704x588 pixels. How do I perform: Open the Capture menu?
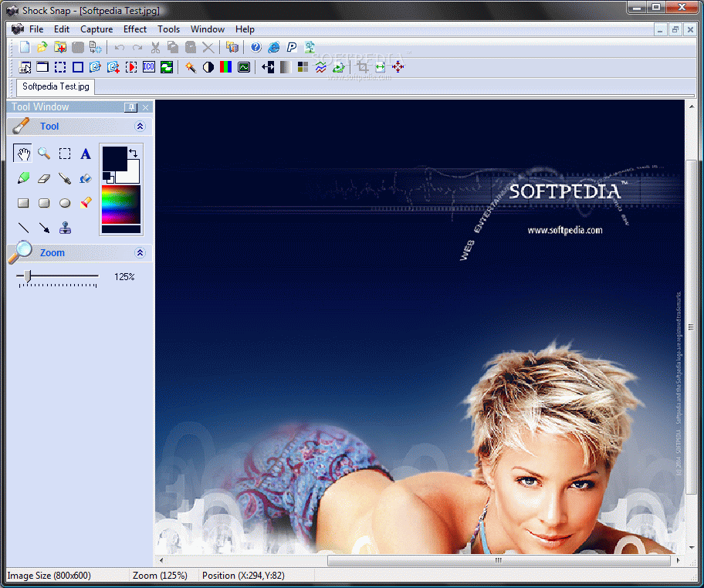96,29
